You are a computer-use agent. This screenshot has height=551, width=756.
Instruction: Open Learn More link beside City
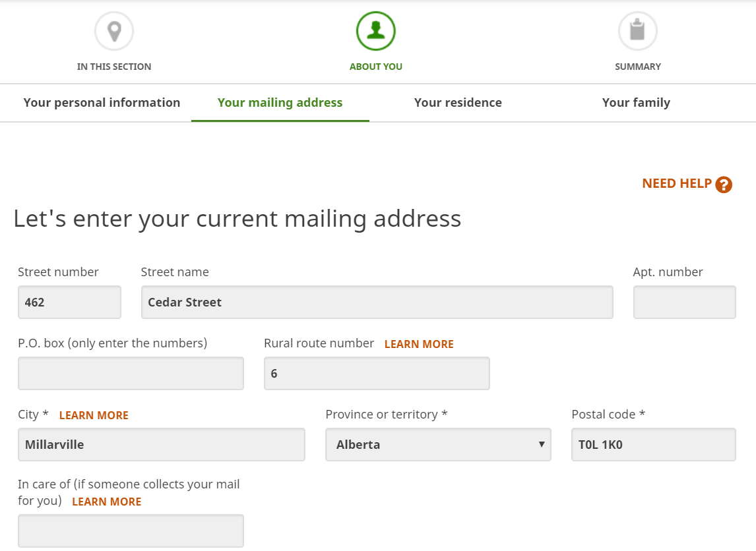(94, 415)
